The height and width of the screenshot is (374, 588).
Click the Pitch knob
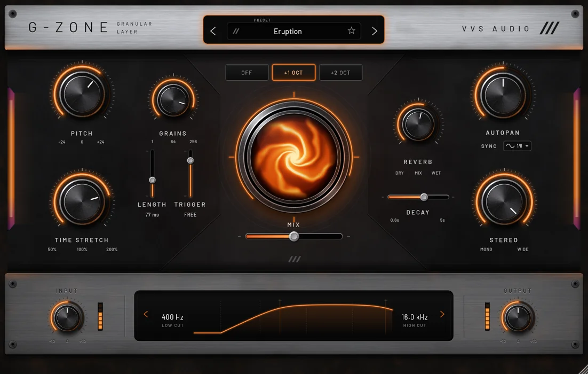pyautogui.click(x=82, y=94)
